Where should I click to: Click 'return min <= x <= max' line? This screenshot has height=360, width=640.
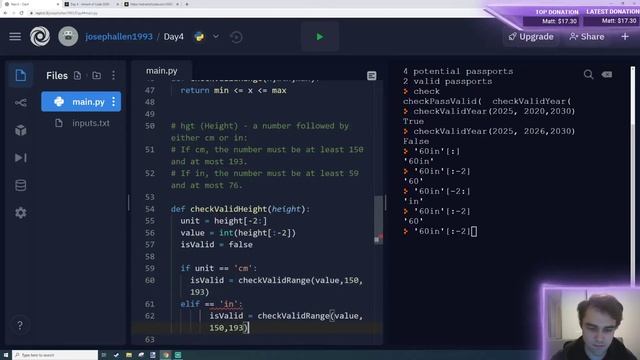click(233, 91)
